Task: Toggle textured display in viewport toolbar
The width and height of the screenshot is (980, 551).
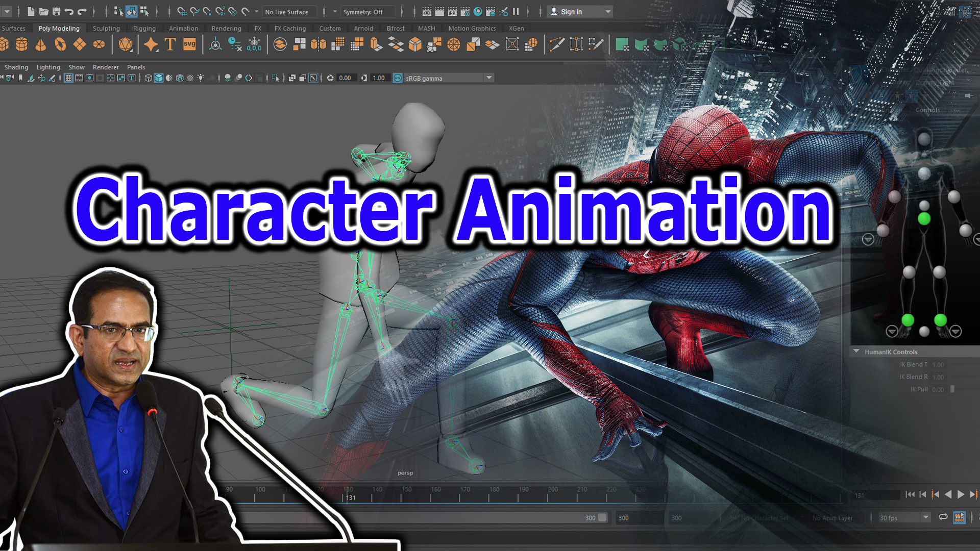Action: pos(190,78)
